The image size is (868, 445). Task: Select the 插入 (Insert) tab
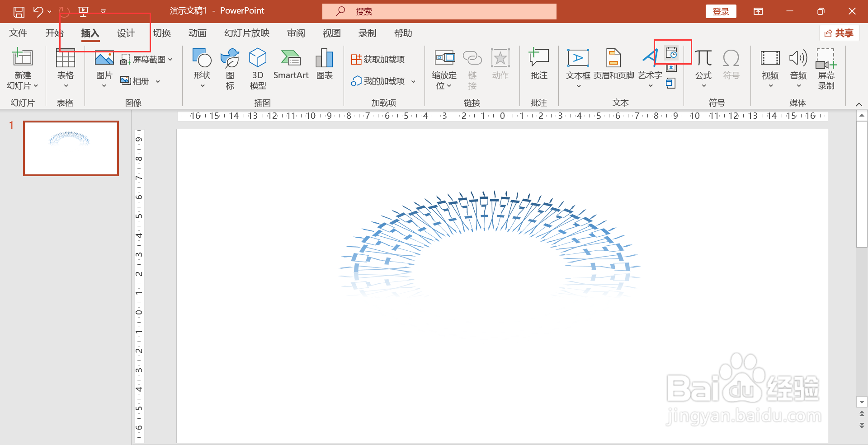tap(90, 33)
